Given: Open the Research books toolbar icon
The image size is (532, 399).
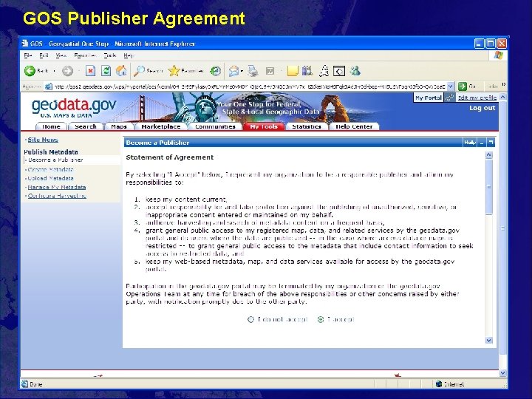Looking at the screenshot, I should [307, 71].
